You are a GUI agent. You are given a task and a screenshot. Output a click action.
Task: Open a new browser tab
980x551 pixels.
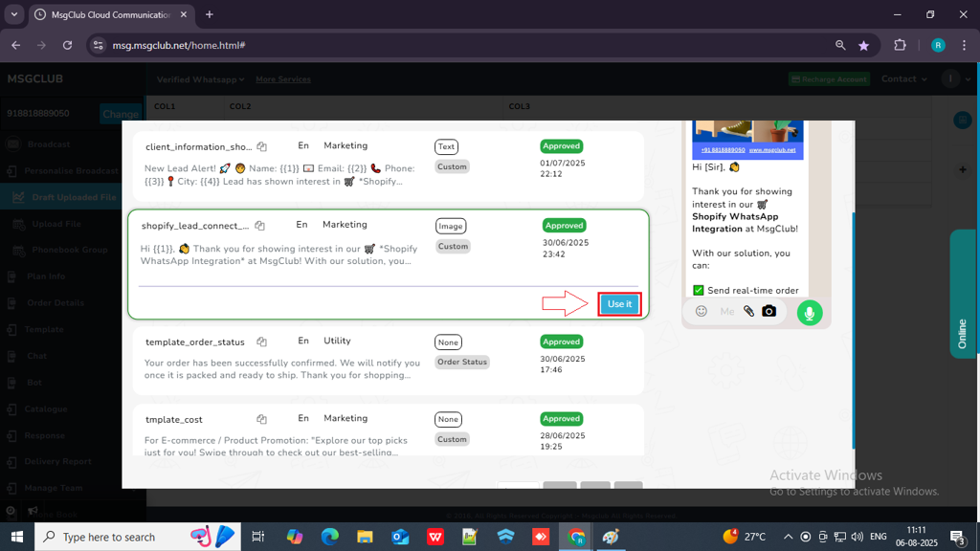[x=210, y=14]
